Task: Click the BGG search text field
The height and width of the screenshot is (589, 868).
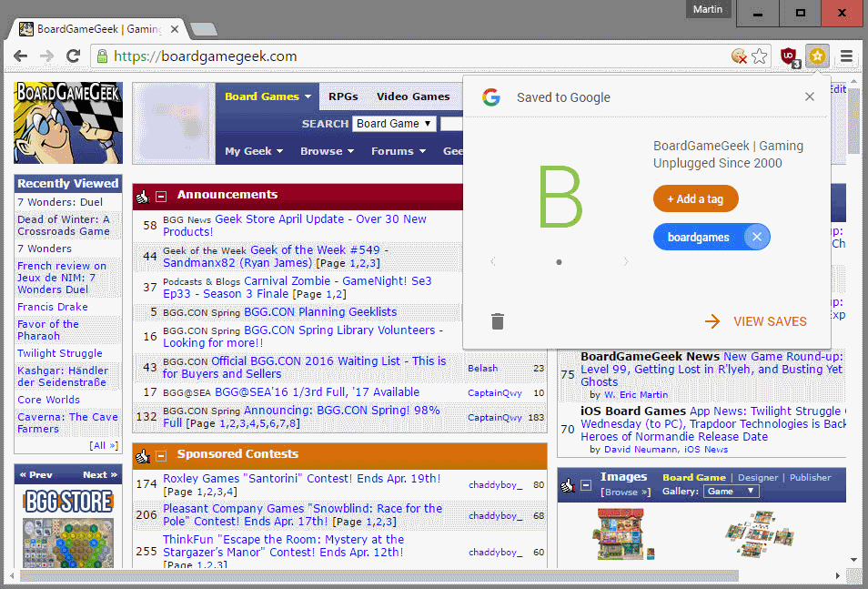Action: point(451,124)
